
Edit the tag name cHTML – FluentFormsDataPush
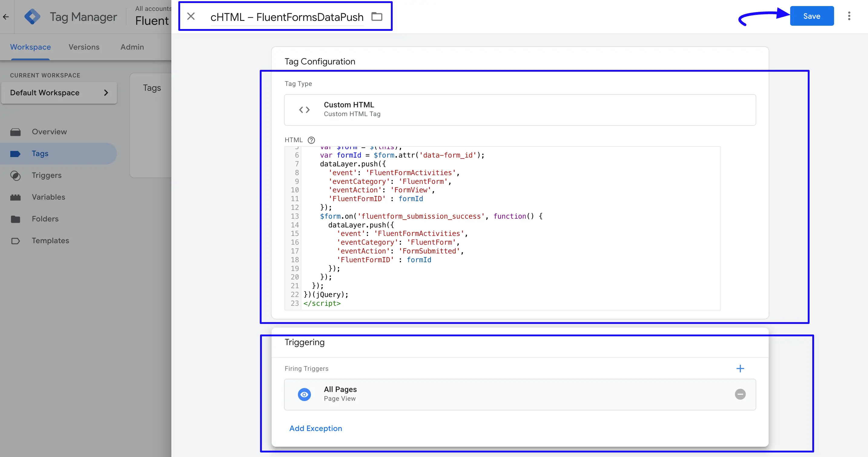287,17
